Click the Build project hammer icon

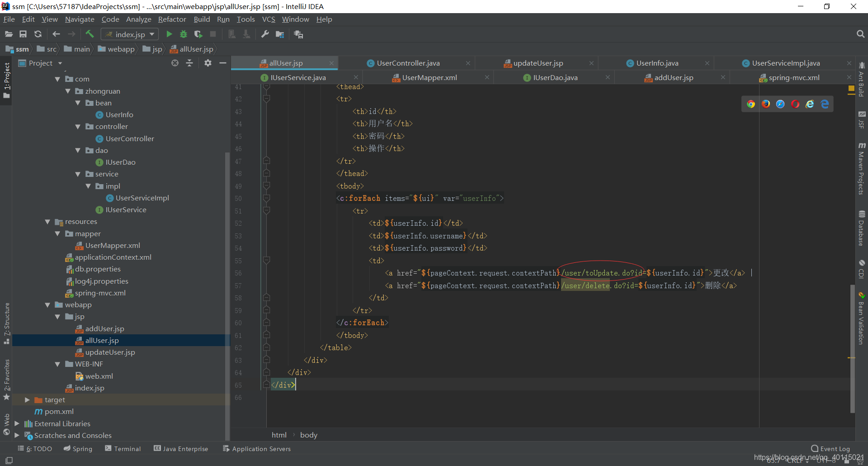click(x=90, y=34)
